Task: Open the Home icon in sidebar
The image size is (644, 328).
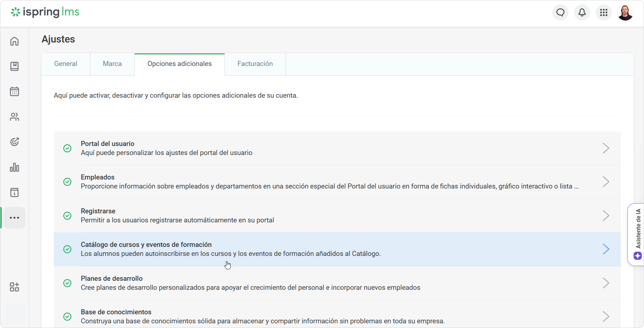Action: (x=14, y=41)
